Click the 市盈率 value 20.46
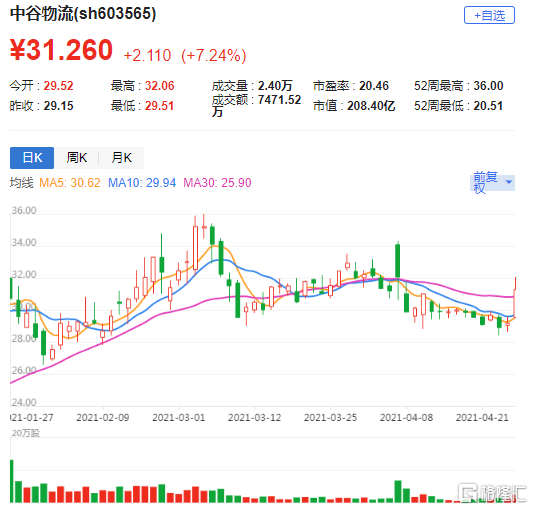The image size is (533, 510). coord(374,86)
